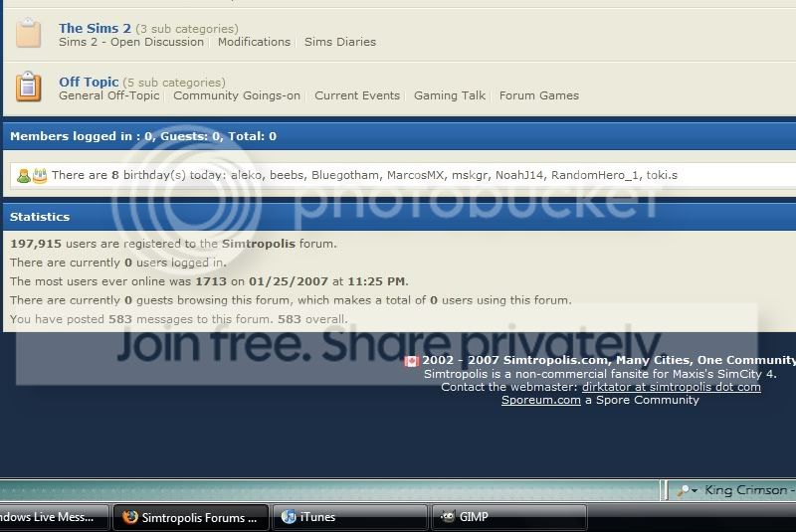Open Sims Diaries subforum

[340, 42]
